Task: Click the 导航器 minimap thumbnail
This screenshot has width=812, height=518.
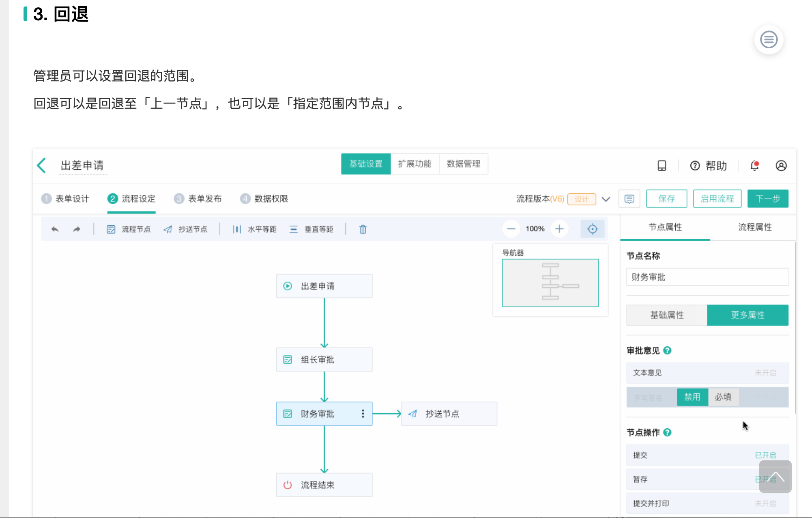Action: pos(550,283)
